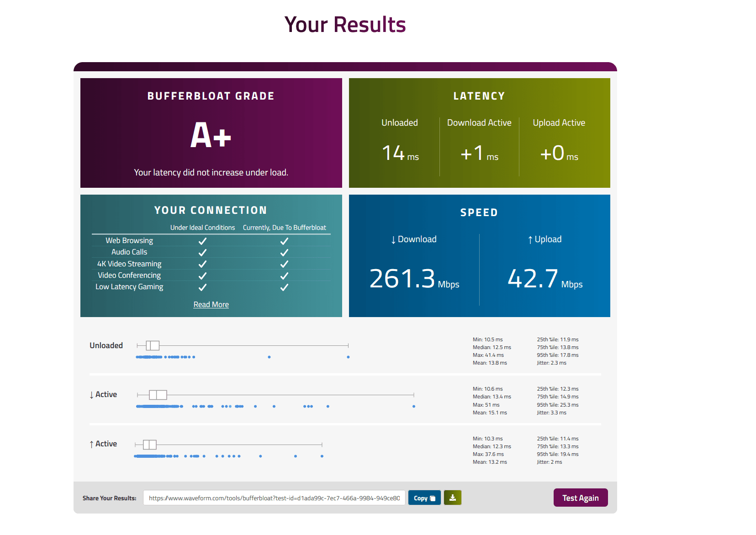Click the Unloaded Max: 41.4 ms statistic
The width and height of the screenshot is (756, 535).
(x=488, y=355)
